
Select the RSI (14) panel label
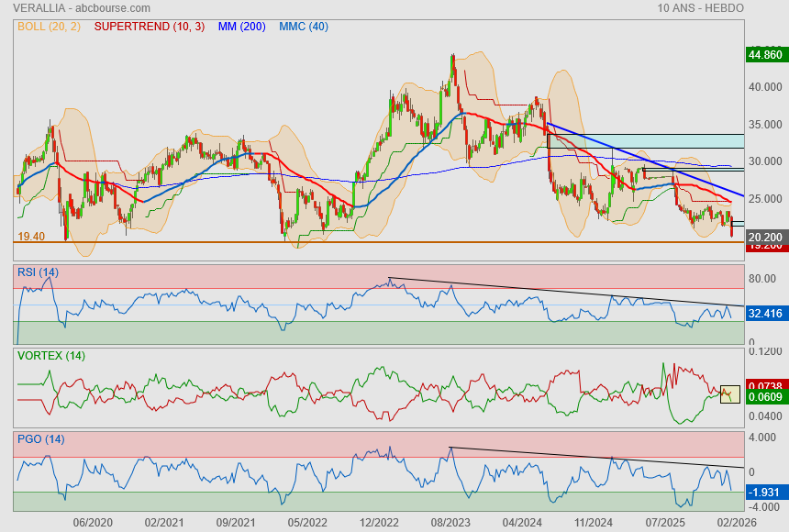click(38, 272)
